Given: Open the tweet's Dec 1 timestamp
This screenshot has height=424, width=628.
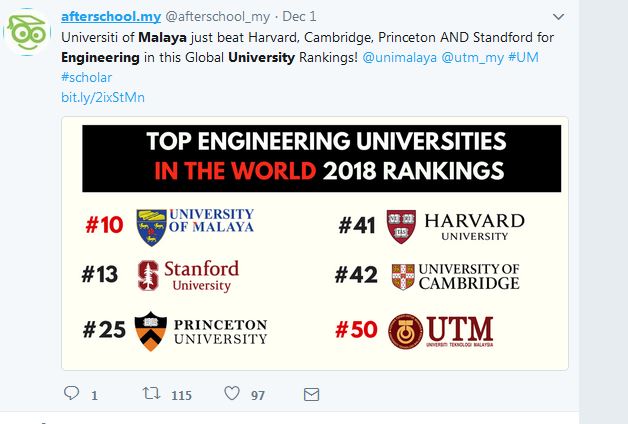Looking at the screenshot, I should pyautogui.click(x=300, y=16).
